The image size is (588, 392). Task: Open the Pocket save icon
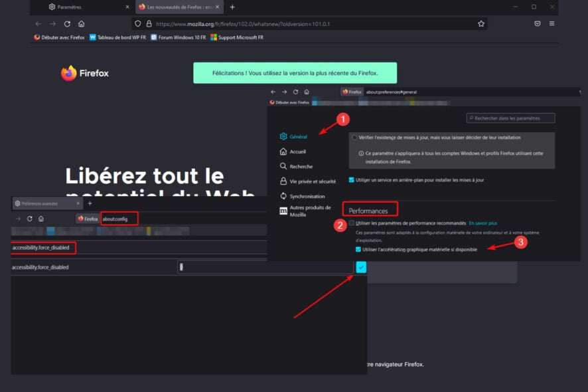point(538,24)
